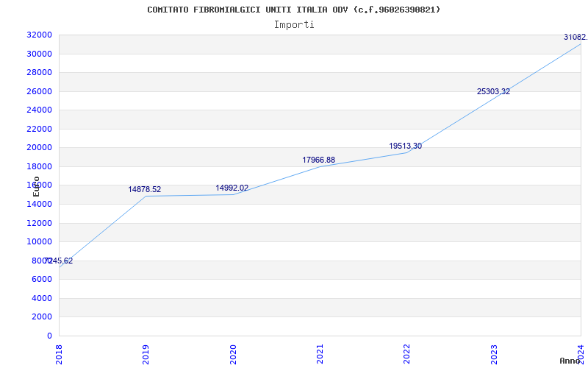Click the 18000 value on the Euro axis
The height and width of the screenshot is (368, 588).
coord(39,166)
